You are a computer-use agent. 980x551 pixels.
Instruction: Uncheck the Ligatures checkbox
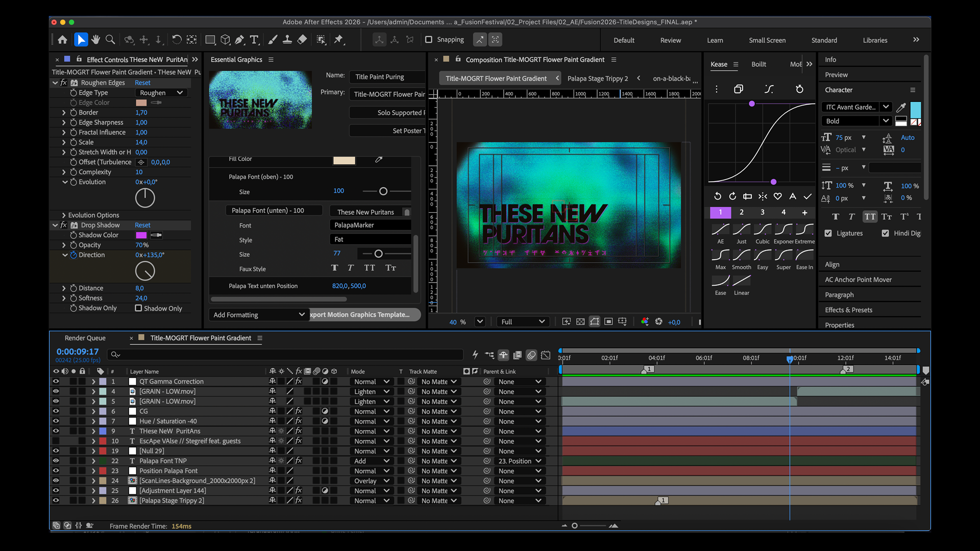pyautogui.click(x=828, y=233)
